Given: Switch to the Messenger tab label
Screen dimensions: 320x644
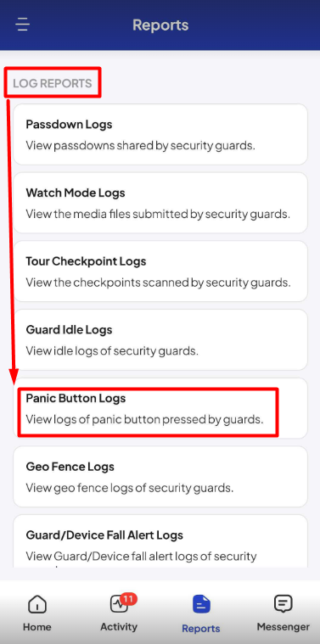Looking at the screenshot, I should click(x=283, y=627).
